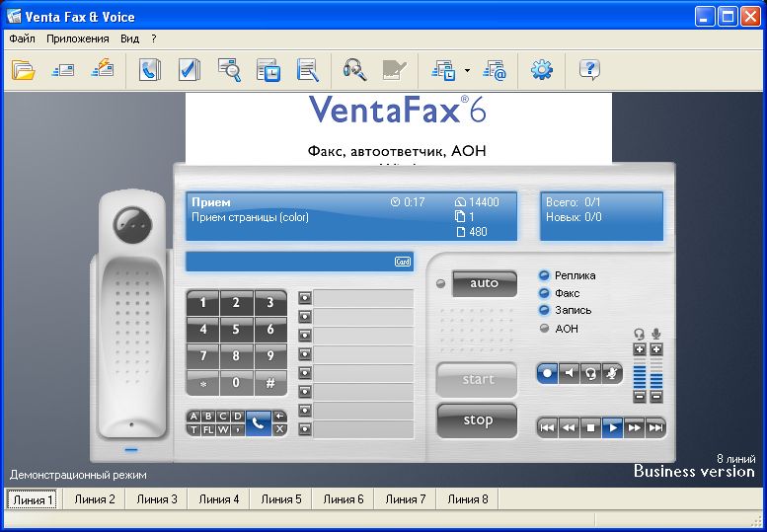Toggle the headset icon in audio panel

tap(591, 373)
